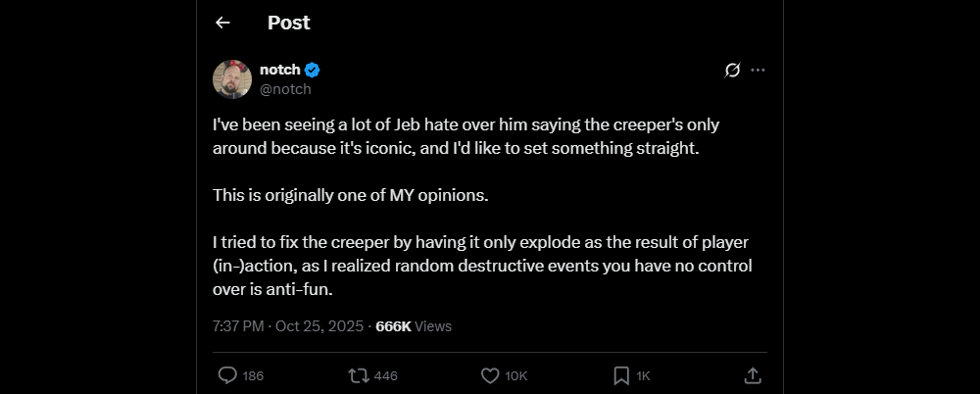
Task: Click the 1K bookmarks count
Action: tap(644, 376)
